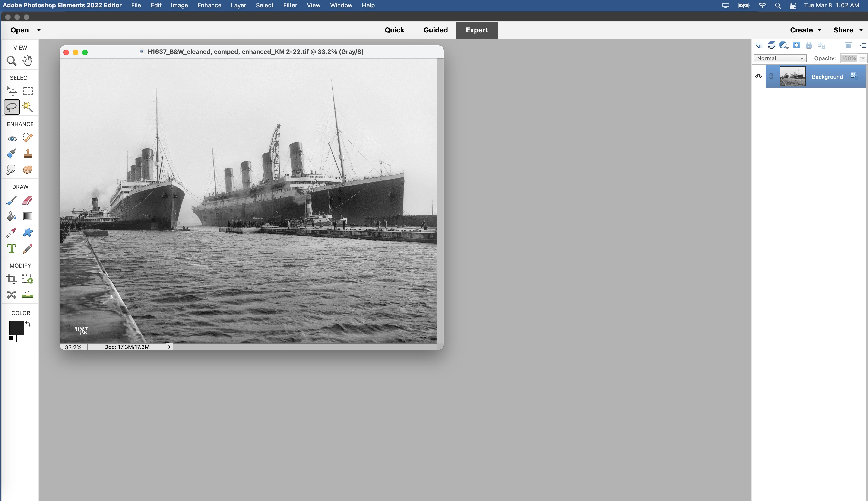Expand the Create dropdown menu
868x501 pixels.
805,30
